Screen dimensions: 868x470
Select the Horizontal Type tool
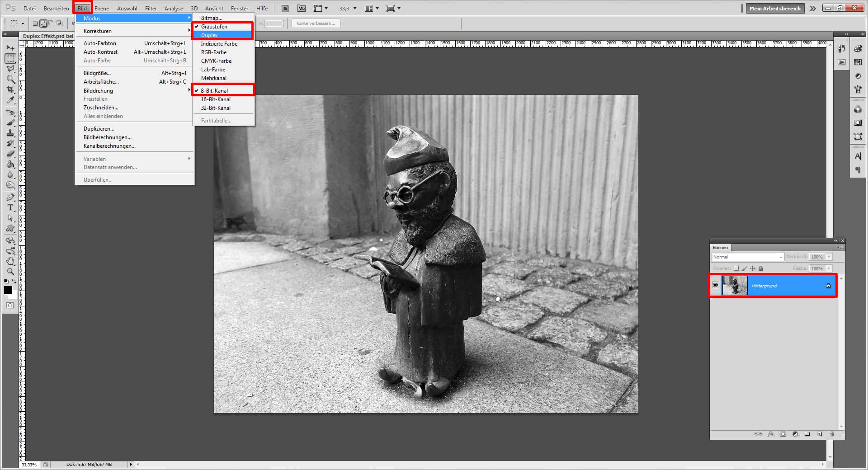(x=10, y=208)
